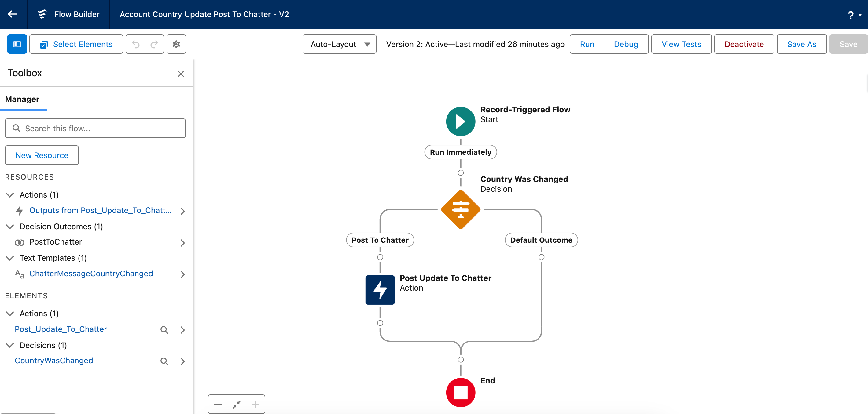Image resolution: width=868 pixels, height=414 pixels.
Task: Click the search icon next to CountryWasChanged
Action: pos(164,361)
